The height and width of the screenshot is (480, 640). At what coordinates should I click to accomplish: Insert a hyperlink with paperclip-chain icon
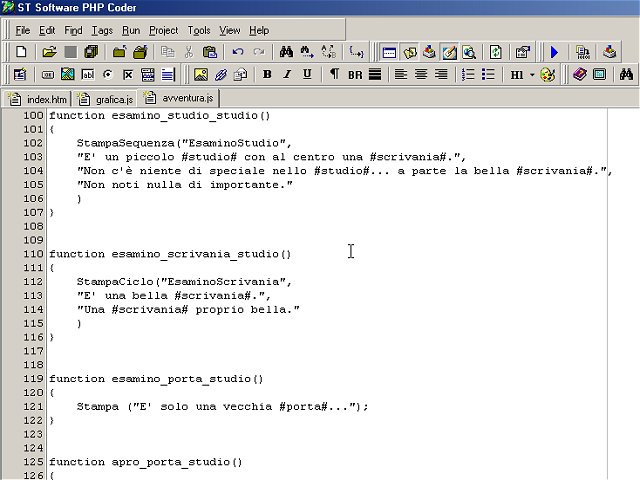tap(221, 74)
